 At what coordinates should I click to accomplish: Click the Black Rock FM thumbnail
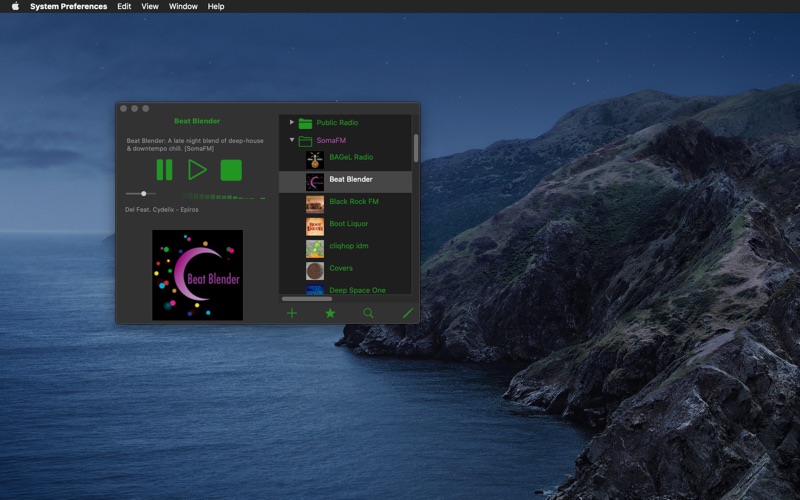315,205
